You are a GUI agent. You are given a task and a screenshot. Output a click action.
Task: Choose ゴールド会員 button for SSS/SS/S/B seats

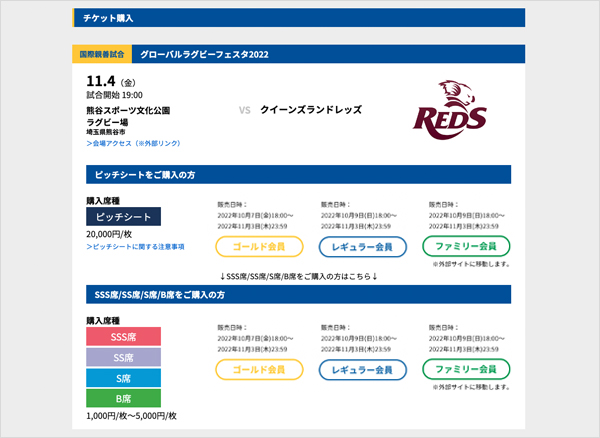[x=259, y=370]
